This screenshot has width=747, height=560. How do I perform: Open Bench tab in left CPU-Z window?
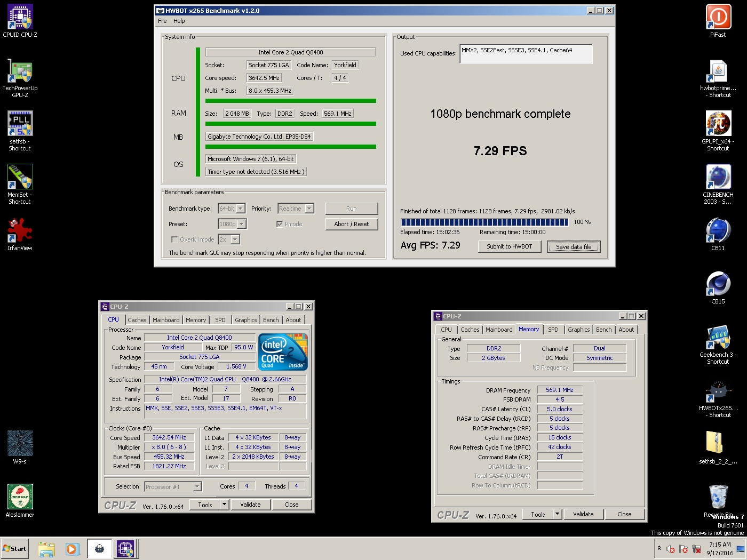coord(271,320)
